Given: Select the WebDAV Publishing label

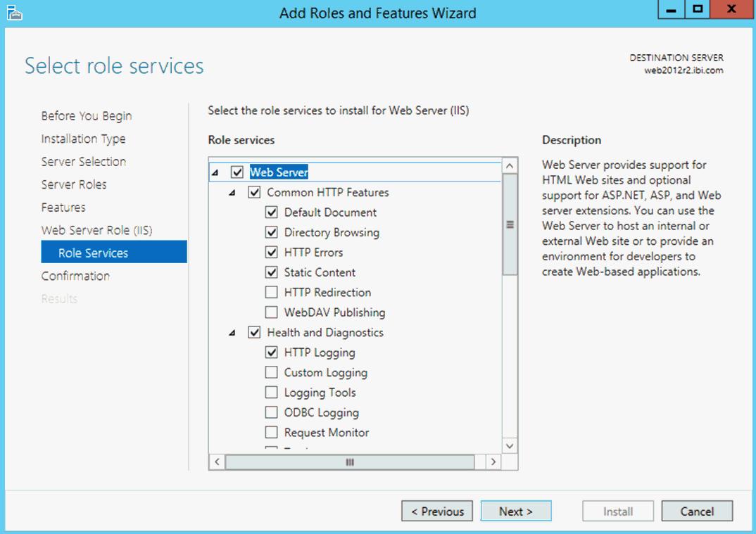Looking at the screenshot, I should click(334, 312).
